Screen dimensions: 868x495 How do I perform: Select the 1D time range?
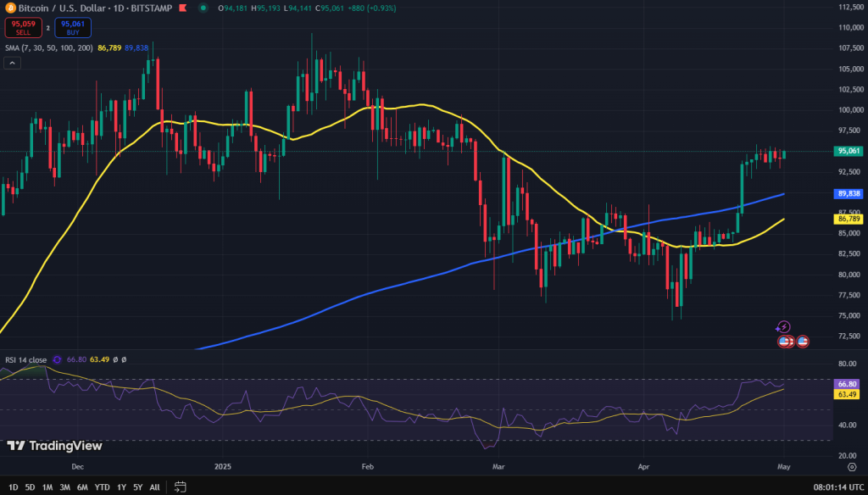pos(13,487)
